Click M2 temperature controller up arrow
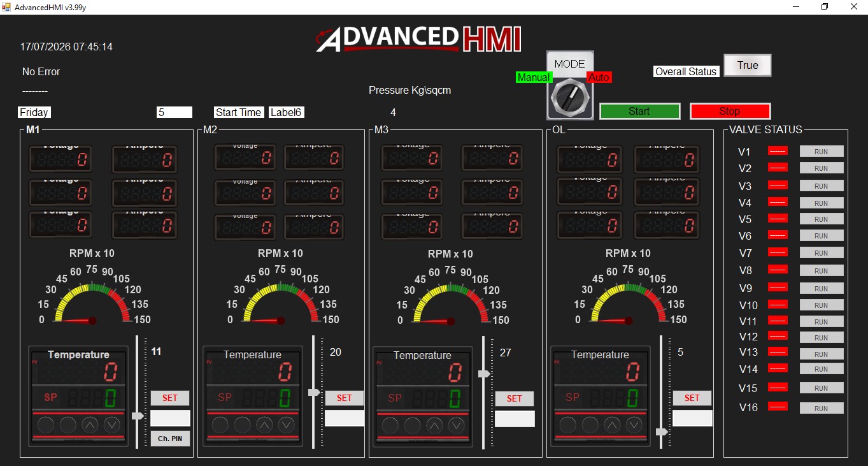The height and width of the screenshot is (466, 868). tap(265, 425)
